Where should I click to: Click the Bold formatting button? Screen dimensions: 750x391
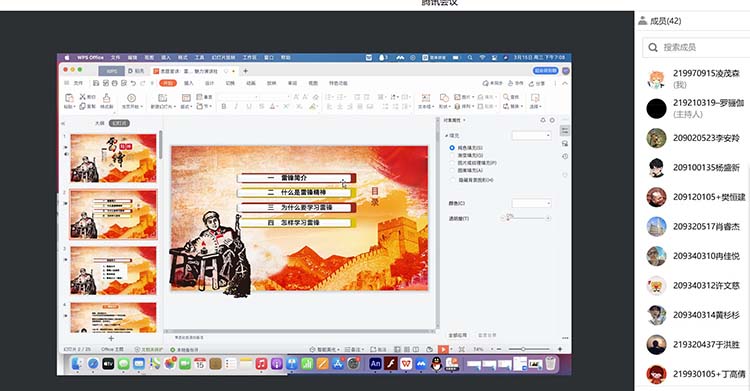click(x=224, y=107)
